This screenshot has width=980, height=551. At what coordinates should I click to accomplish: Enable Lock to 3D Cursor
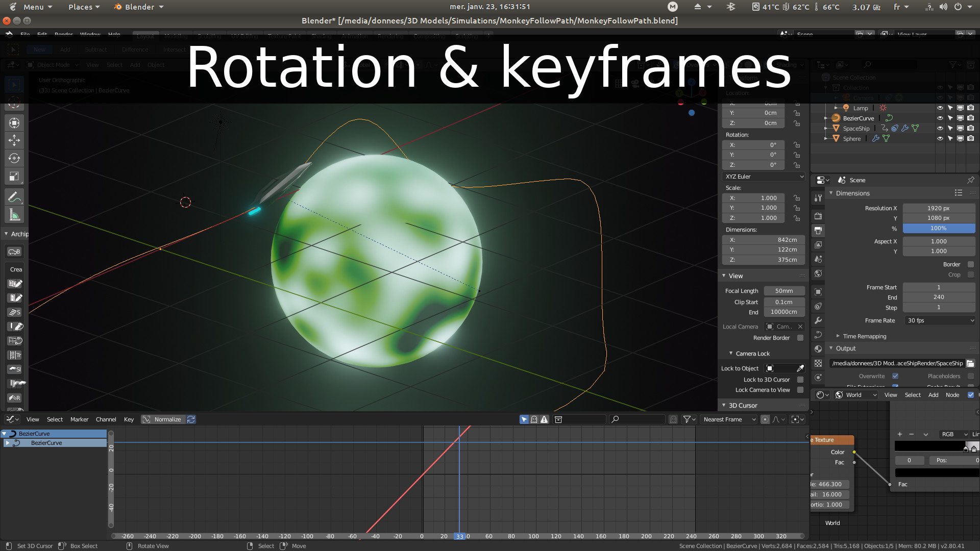tap(800, 380)
